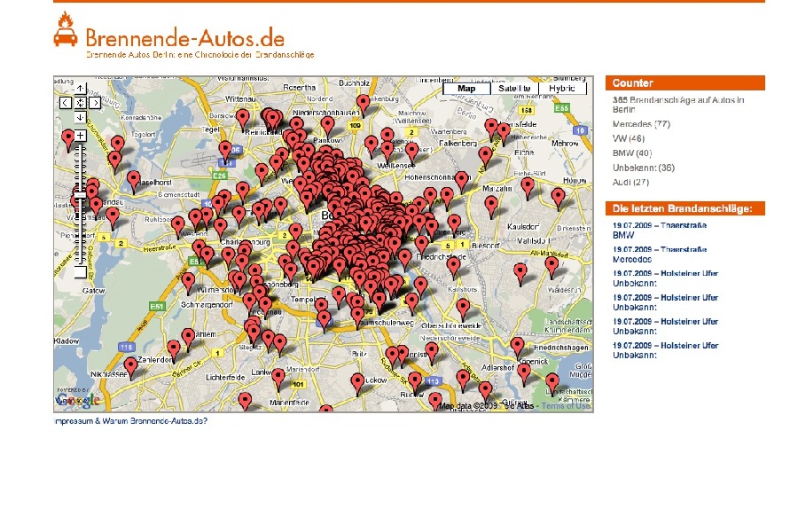Click the BMW (40) counter entry
798x532 pixels.
(632, 153)
